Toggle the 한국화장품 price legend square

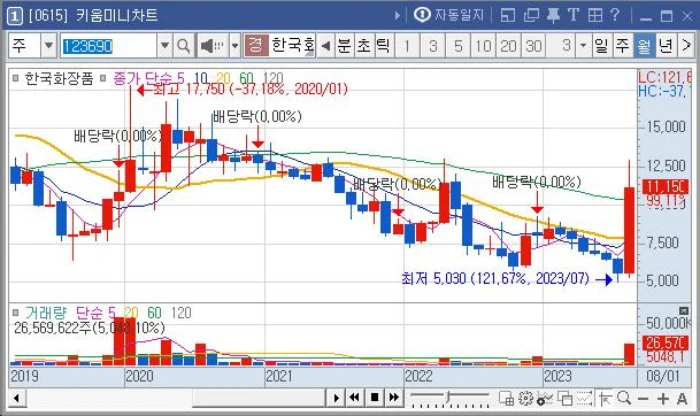point(16,79)
